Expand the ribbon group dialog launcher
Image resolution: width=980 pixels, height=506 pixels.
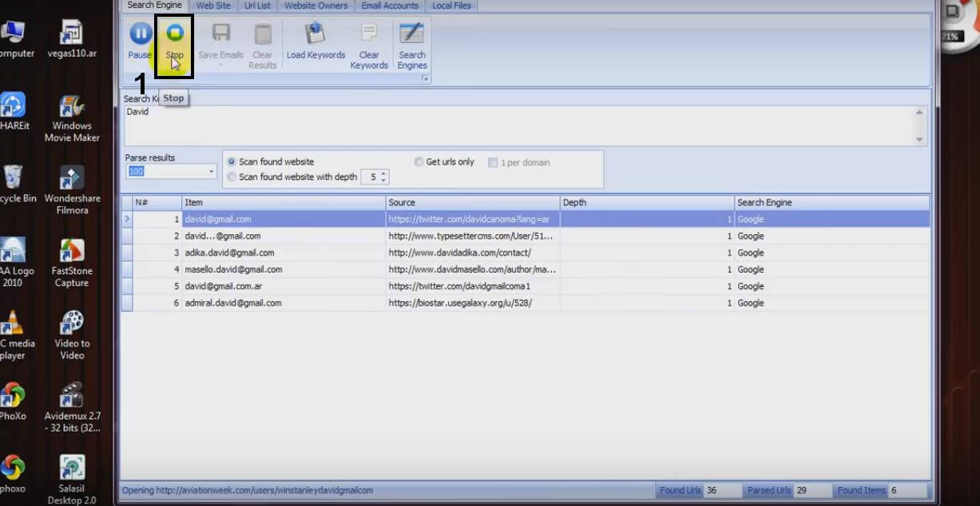[x=425, y=78]
